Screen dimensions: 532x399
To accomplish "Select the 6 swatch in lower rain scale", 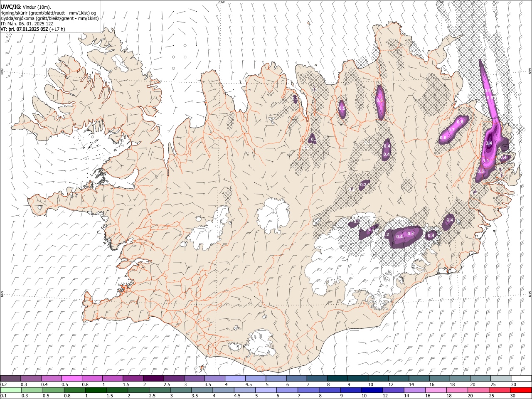I will [287, 390].
